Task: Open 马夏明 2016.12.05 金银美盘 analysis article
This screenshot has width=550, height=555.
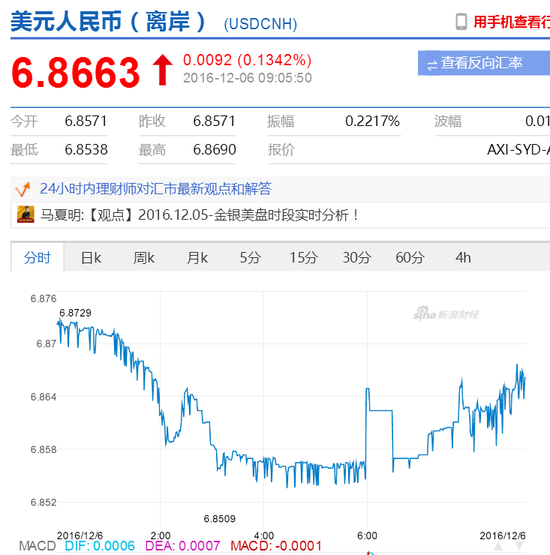Action: click(200, 215)
